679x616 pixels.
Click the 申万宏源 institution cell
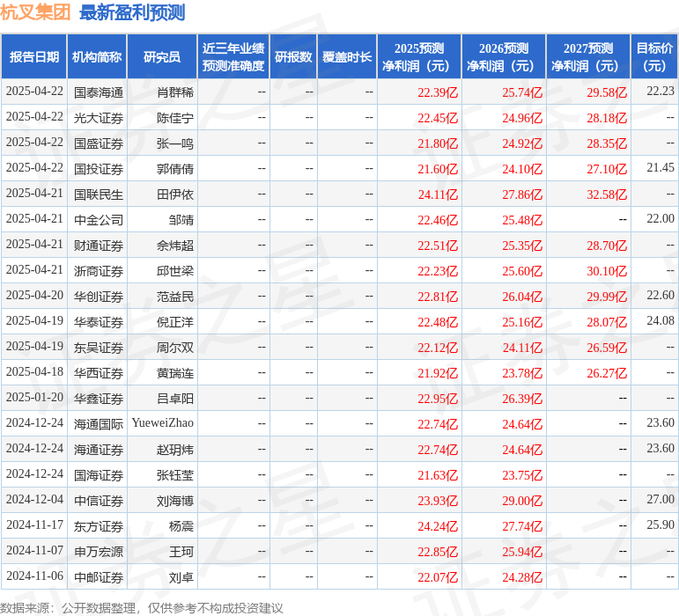pyautogui.click(x=99, y=552)
